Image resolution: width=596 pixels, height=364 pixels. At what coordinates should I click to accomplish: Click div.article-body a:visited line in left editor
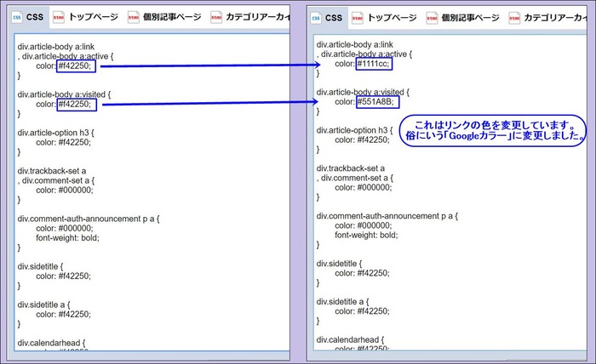[x=64, y=94]
